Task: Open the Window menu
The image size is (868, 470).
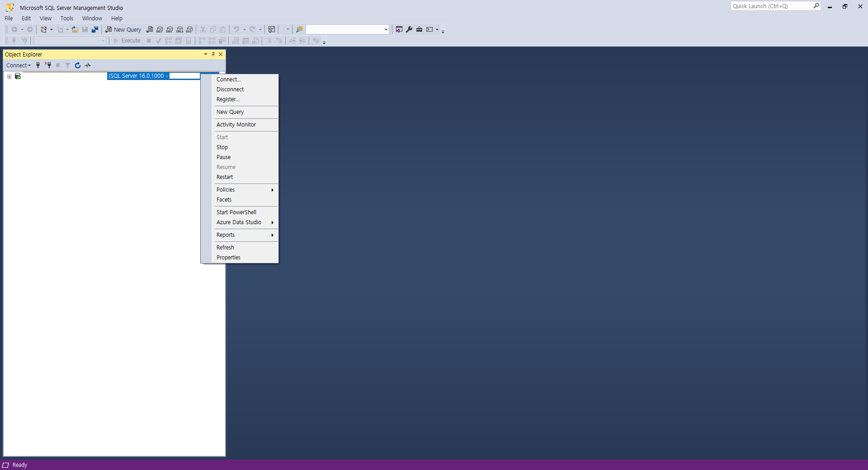Action: [92, 19]
